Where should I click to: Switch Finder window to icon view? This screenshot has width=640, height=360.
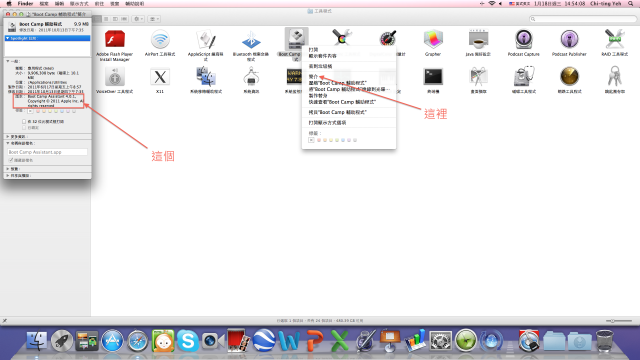pos(97,19)
